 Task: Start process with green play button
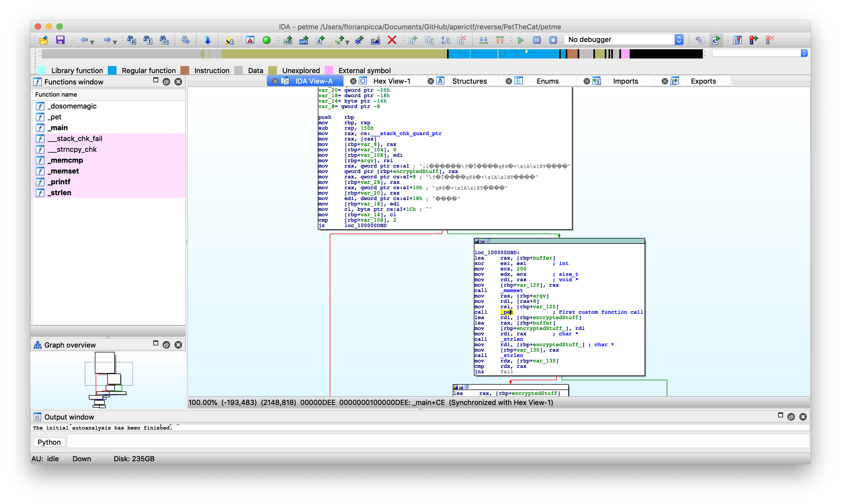[x=520, y=40]
